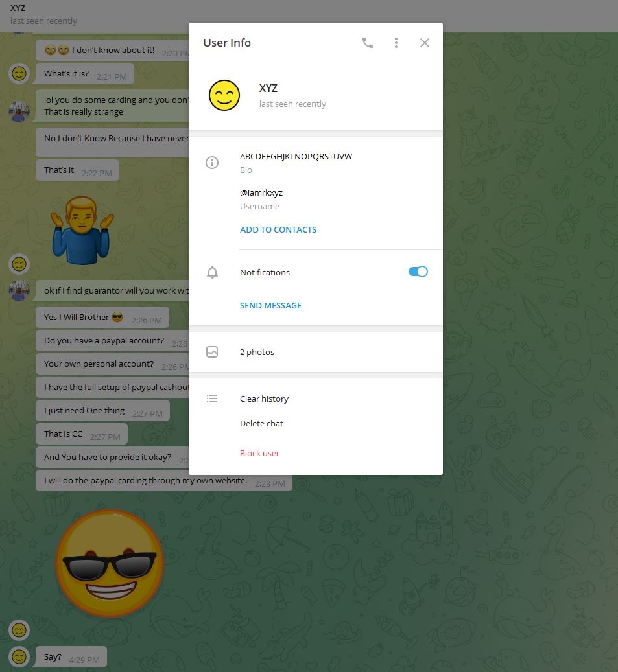Viewport: 618px width, 672px height.
Task: Toggle the Notifications switch off
Action: pyautogui.click(x=418, y=272)
